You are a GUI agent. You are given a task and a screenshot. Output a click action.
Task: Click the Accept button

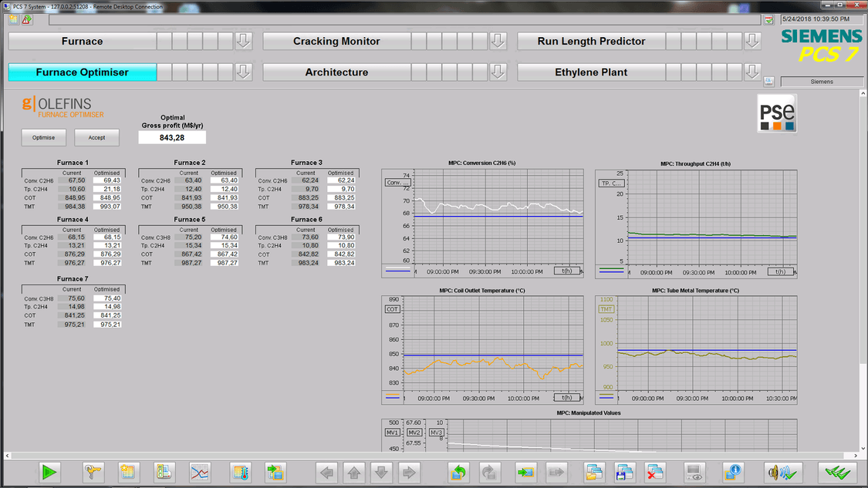pos(96,137)
